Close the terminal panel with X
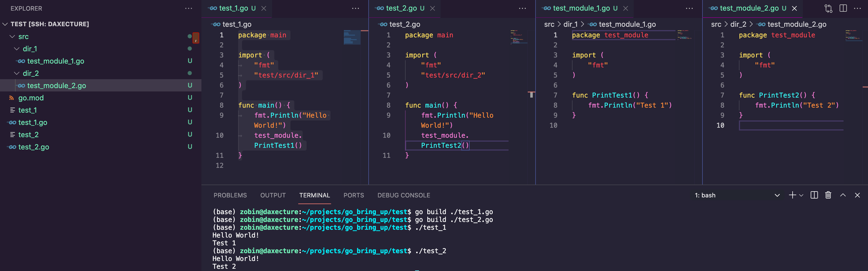Image resolution: width=868 pixels, height=271 pixels. (x=857, y=195)
